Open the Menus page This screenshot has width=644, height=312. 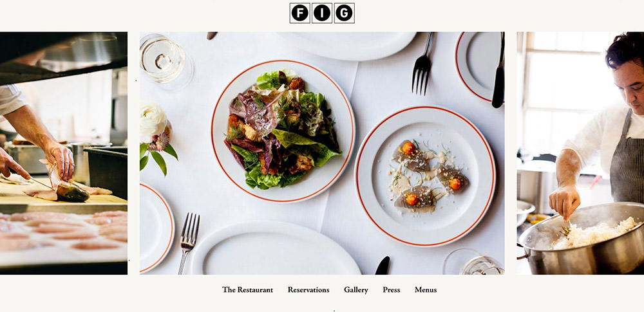(426, 290)
